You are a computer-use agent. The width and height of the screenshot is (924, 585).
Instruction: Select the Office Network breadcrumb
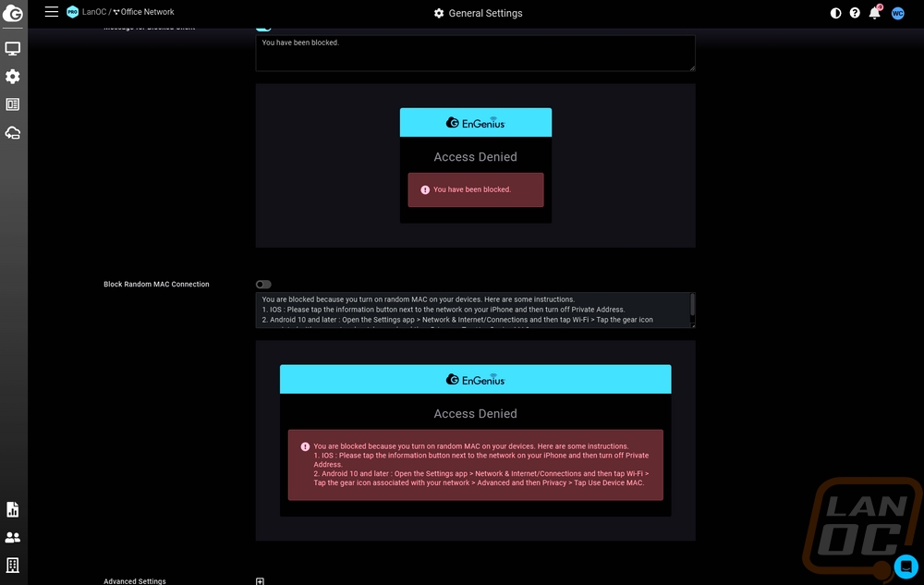[147, 12]
